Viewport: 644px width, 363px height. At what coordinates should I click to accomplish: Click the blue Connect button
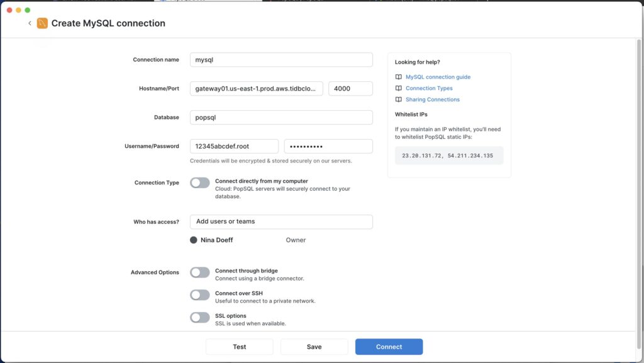(x=389, y=347)
